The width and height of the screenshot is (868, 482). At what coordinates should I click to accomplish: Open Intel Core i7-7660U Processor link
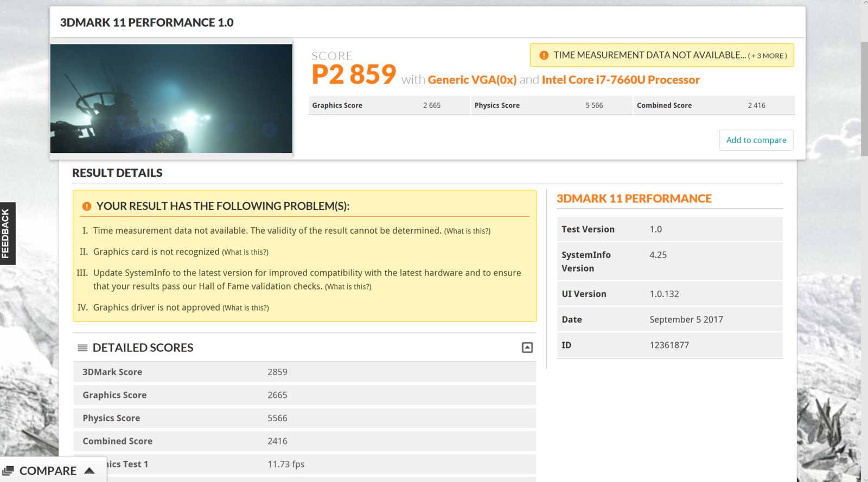[x=621, y=80]
